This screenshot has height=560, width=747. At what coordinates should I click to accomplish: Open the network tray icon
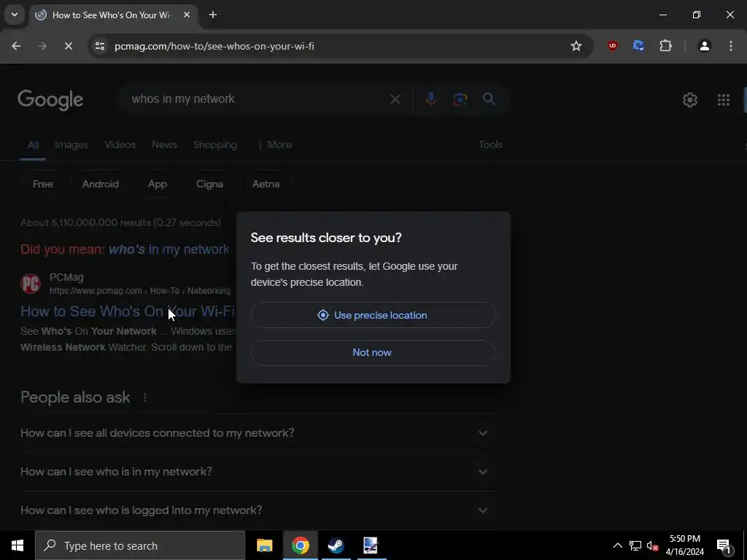click(x=635, y=545)
